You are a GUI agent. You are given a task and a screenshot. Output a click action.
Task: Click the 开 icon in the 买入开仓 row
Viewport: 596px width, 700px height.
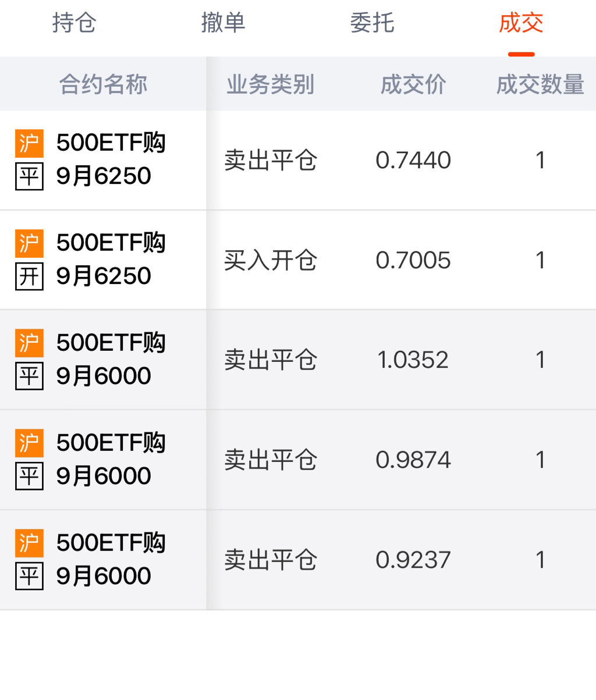(29, 276)
